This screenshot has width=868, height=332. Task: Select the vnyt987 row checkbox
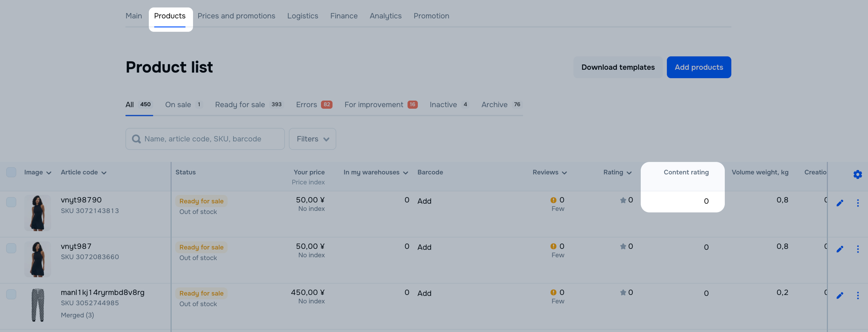click(x=11, y=248)
